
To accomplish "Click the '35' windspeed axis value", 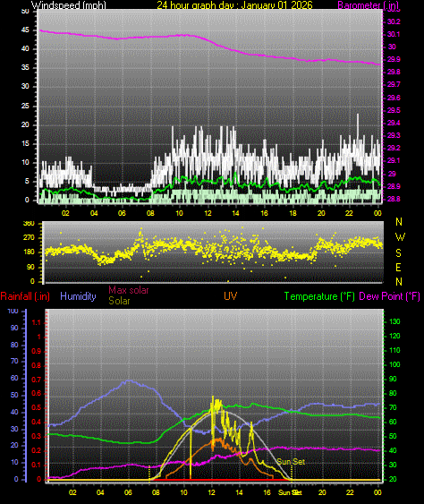I will pos(25,67).
